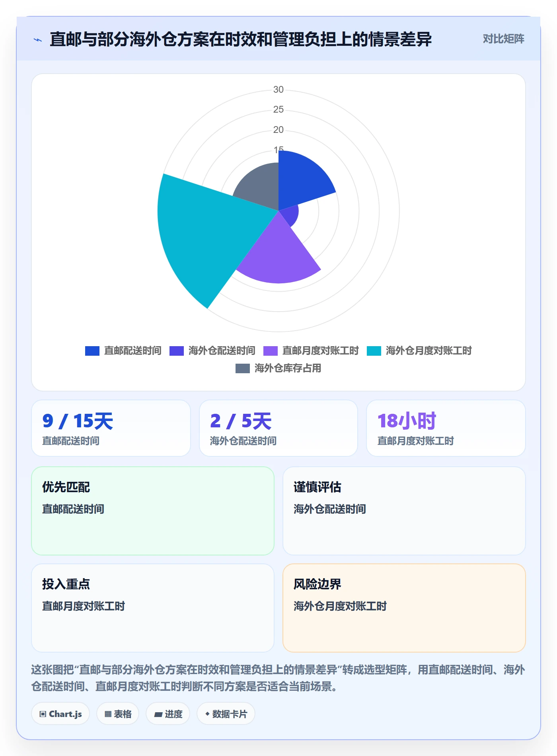Click the 谨慎评估 card heading
The width and height of the screenshot is (557, 756).
317,487
